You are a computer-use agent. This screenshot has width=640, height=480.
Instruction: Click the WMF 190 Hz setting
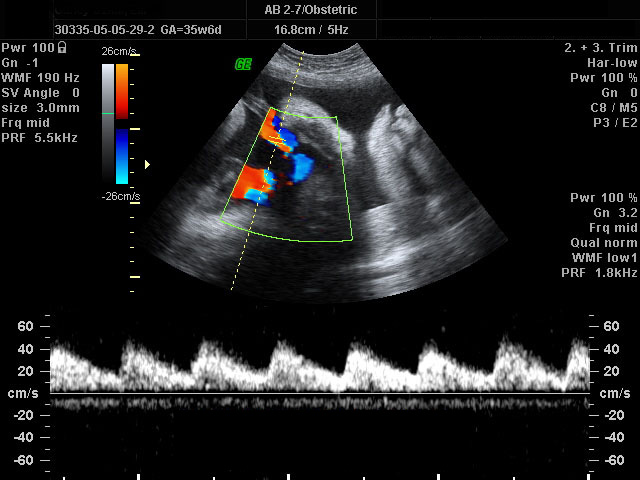[x=40, y=78]
